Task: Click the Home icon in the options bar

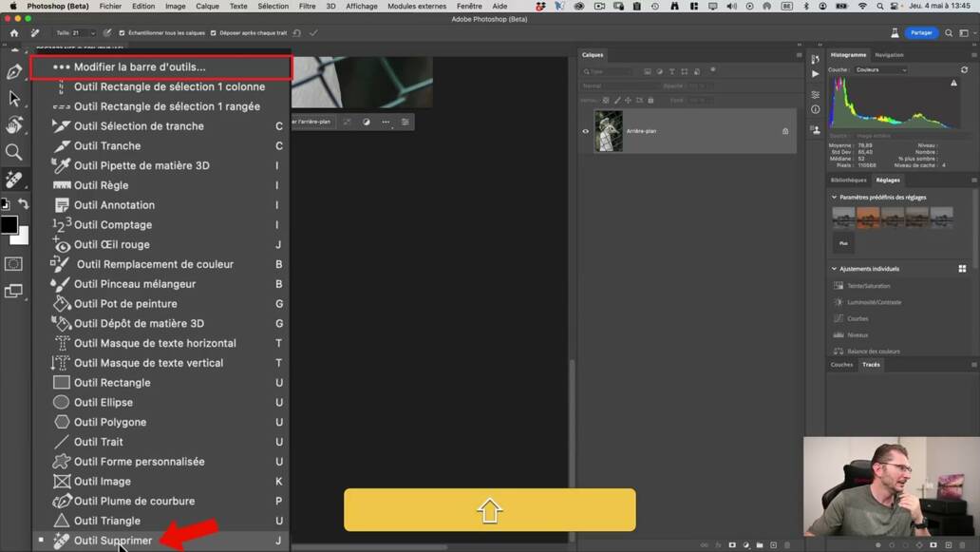Action: tap(13, 31)
